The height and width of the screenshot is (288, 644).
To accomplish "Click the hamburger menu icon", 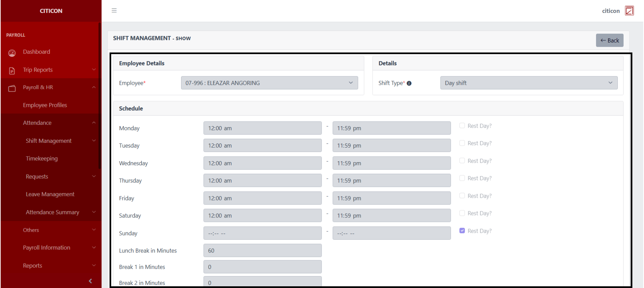I will point(114,11).
